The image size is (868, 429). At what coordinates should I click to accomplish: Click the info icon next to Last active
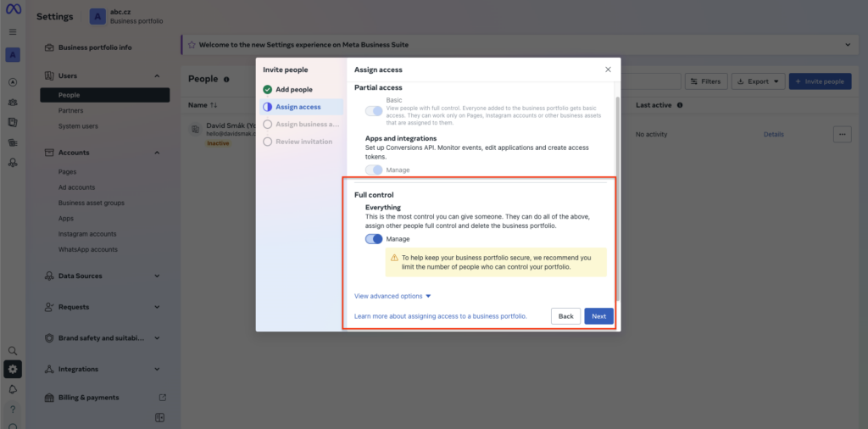point(679,104)
